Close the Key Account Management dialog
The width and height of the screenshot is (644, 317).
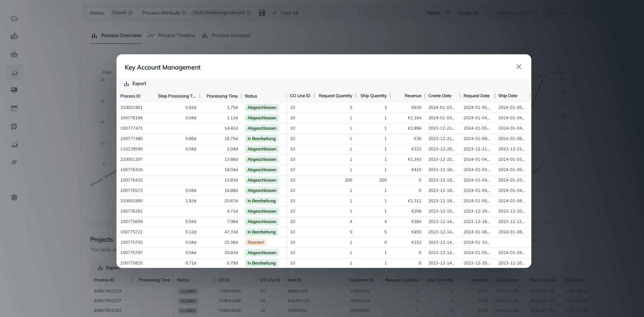[x=519, y=67]
